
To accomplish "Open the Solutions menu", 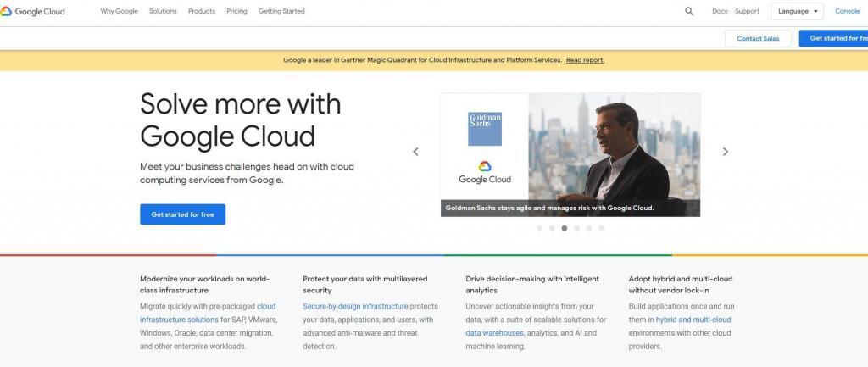I will tap(163, 11).
